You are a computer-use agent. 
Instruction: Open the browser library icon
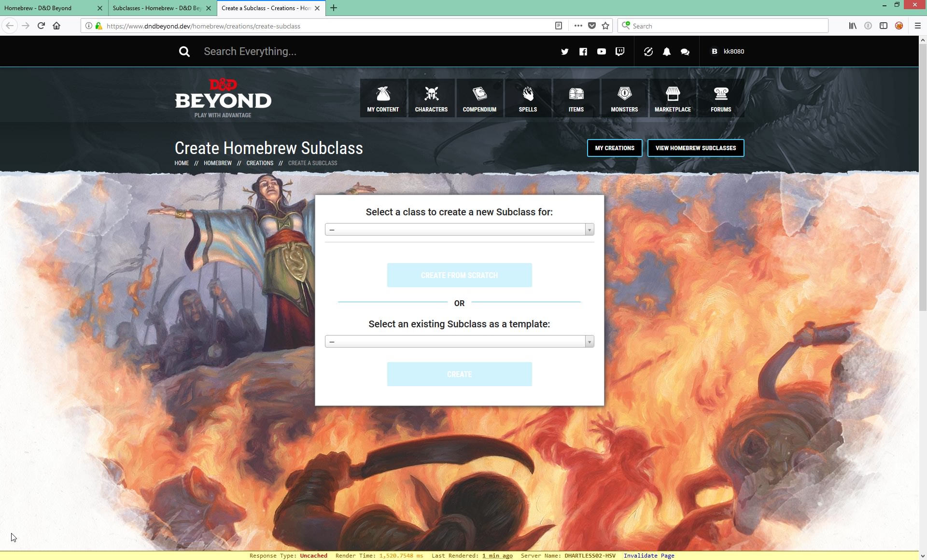pyautogui.click(x=853, y=26)
